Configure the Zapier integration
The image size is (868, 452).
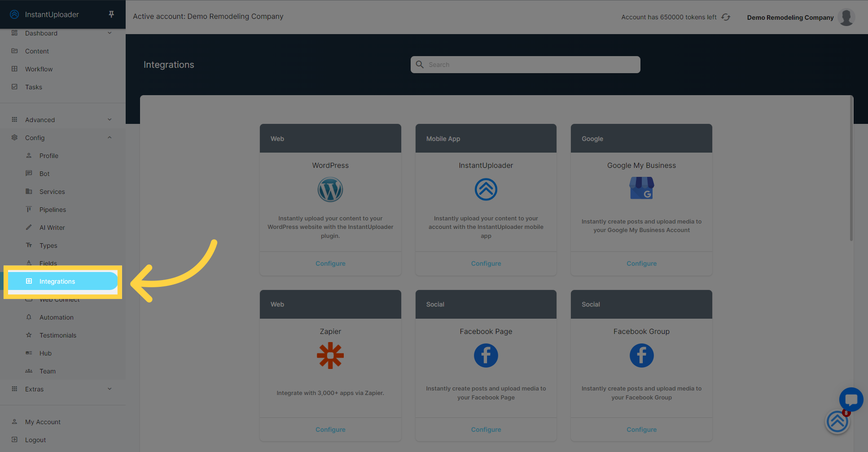pos(330,430)
